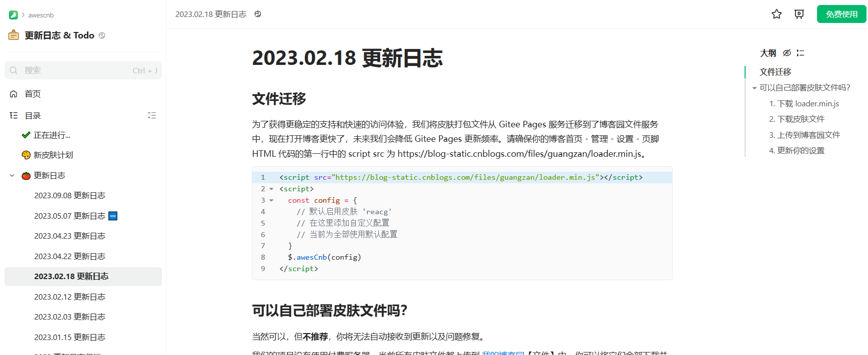The height and width of the screenshot is (355, 868).
Task: Open 2023.02.03 更新日志
Action: click(69, 317)
